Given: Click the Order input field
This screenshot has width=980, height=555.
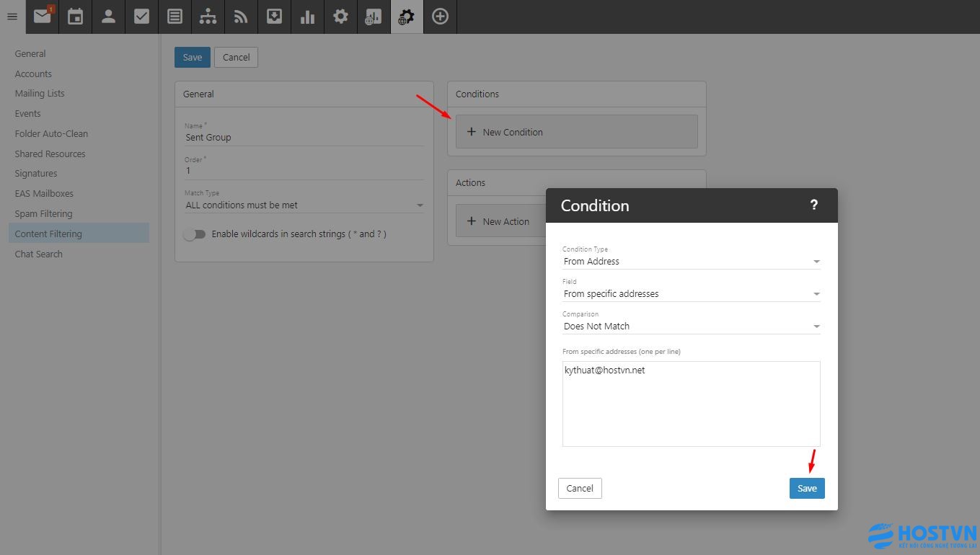Looking at the screenshot, I should point(304,172).
